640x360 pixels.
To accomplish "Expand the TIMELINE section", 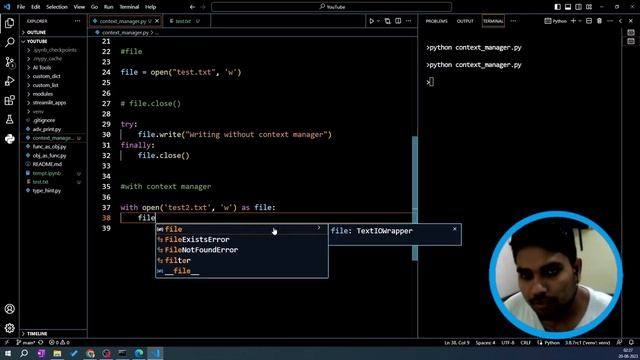I will tap(53, 333).
